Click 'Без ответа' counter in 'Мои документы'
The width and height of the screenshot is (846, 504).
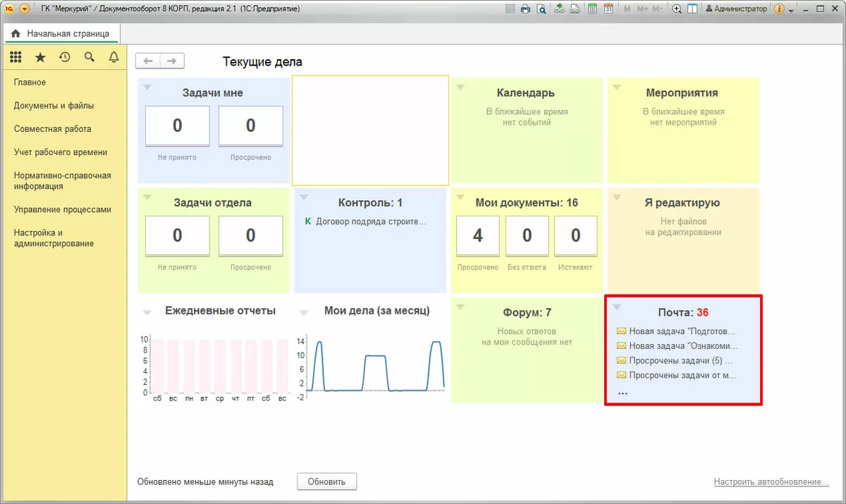click(x=527, y=236)
